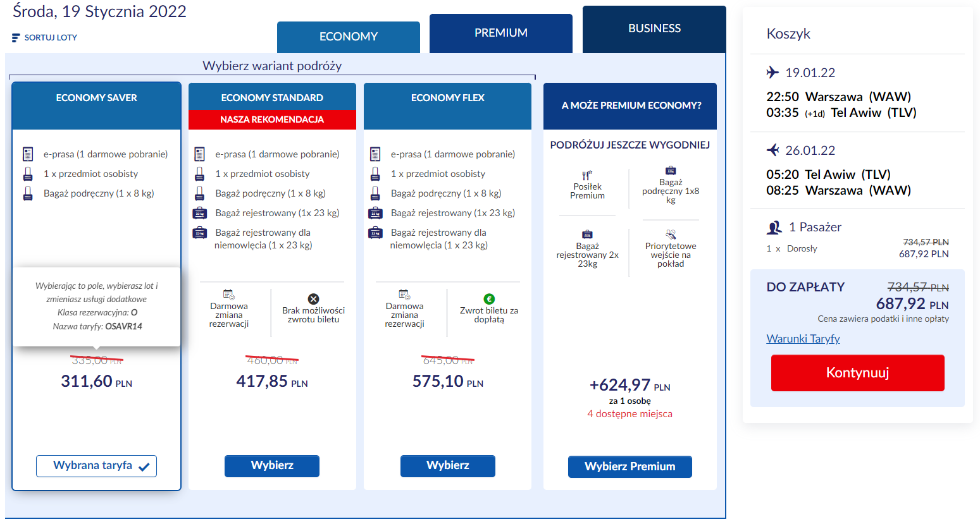
Task: Click the free rebooking calendar icon in Economy Standard
Action: point(229,295)
